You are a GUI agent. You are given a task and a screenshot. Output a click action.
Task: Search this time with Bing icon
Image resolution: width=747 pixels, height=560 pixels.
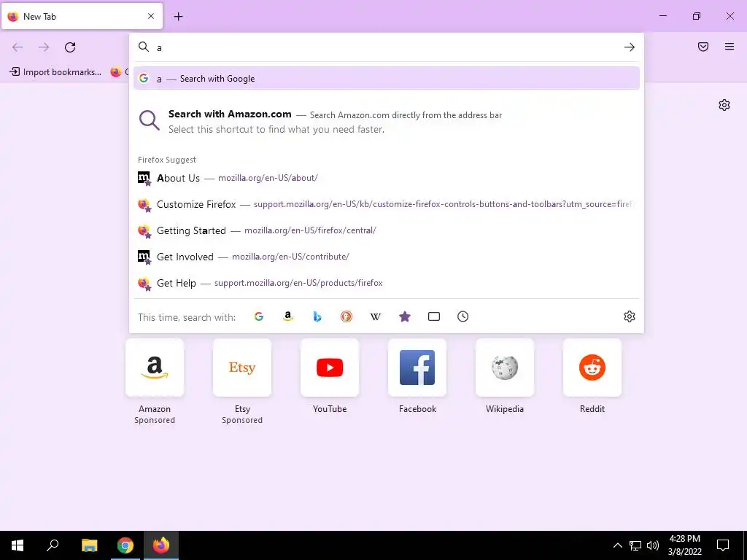click(x=317, y=316)
